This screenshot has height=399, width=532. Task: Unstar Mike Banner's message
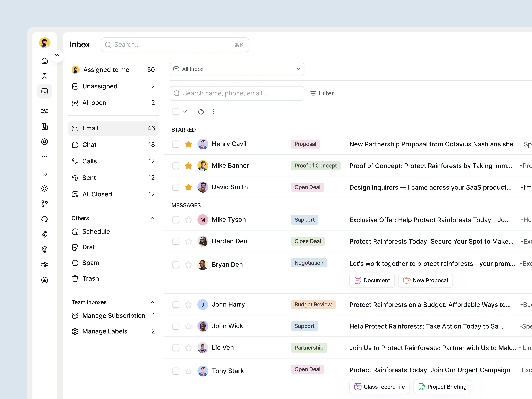(x=188, y=166)
